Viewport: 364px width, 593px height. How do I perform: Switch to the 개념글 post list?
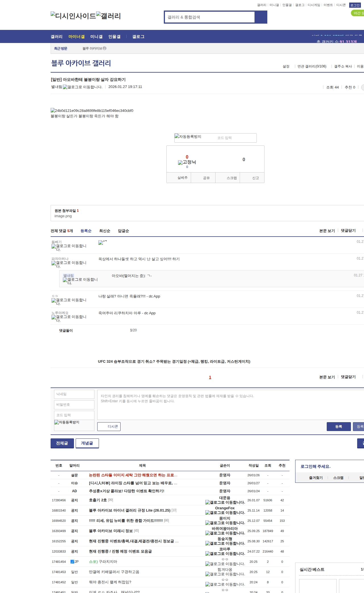pyautogui.click(x=87, y=443)
